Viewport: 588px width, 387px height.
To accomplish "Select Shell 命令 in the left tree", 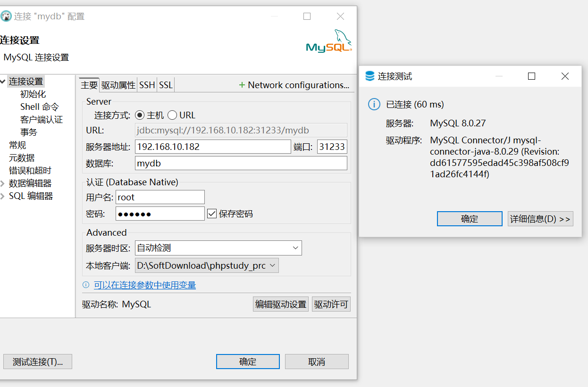I will click(40, 107).
